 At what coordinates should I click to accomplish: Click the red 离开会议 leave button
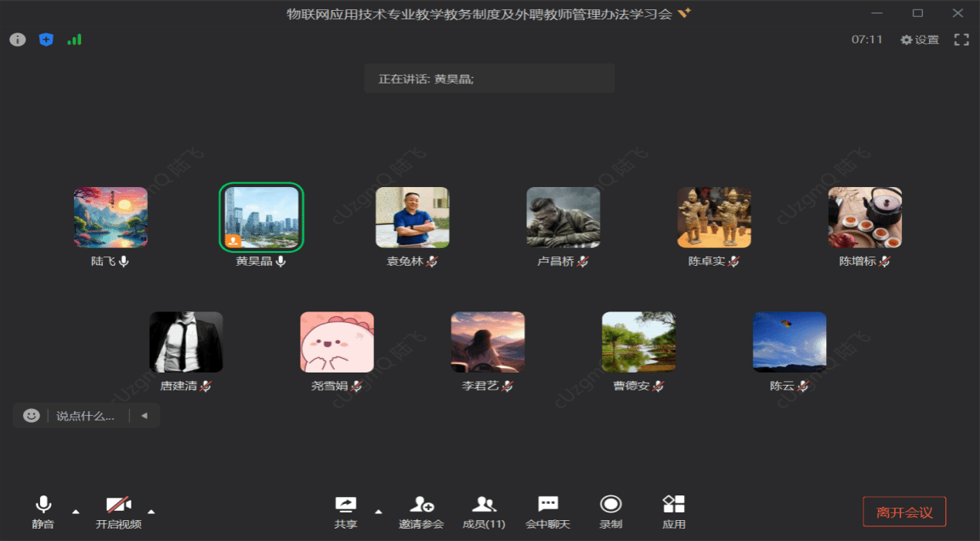pyautogui.click(x=904, y=512)
